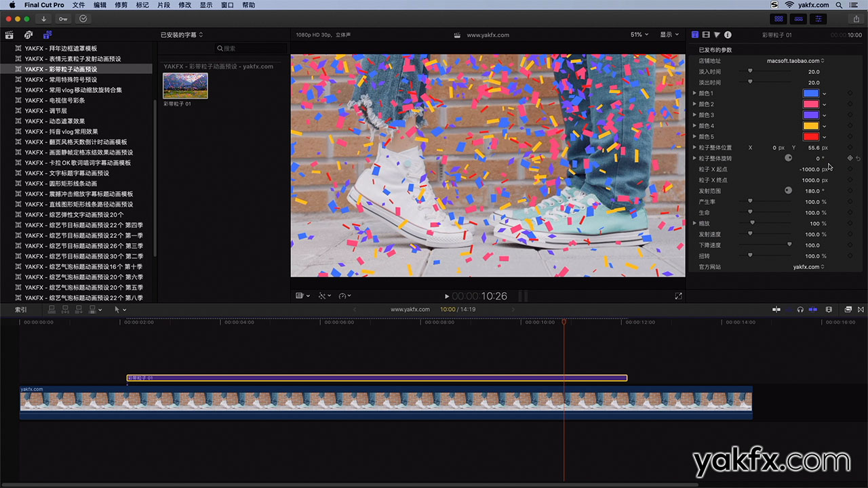Open the 显示 viewer options dropdown
868x488 pixels.
[670, 35]
